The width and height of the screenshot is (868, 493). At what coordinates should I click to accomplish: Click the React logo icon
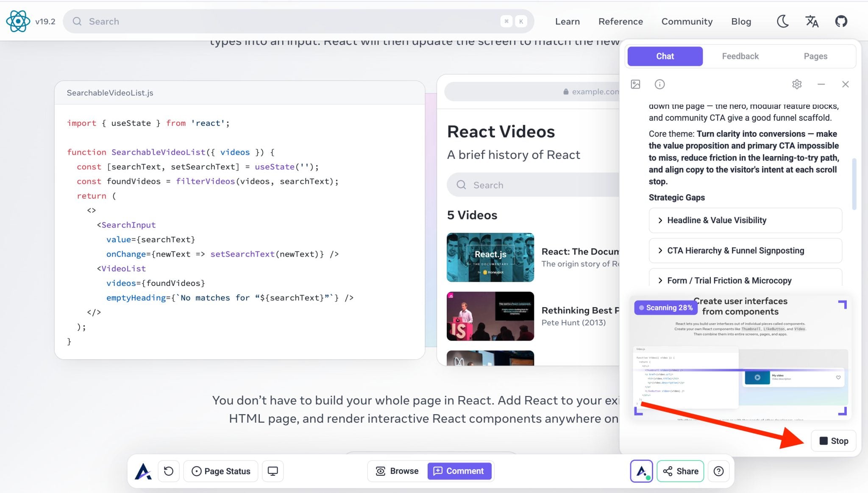click(x=18, y=21)
